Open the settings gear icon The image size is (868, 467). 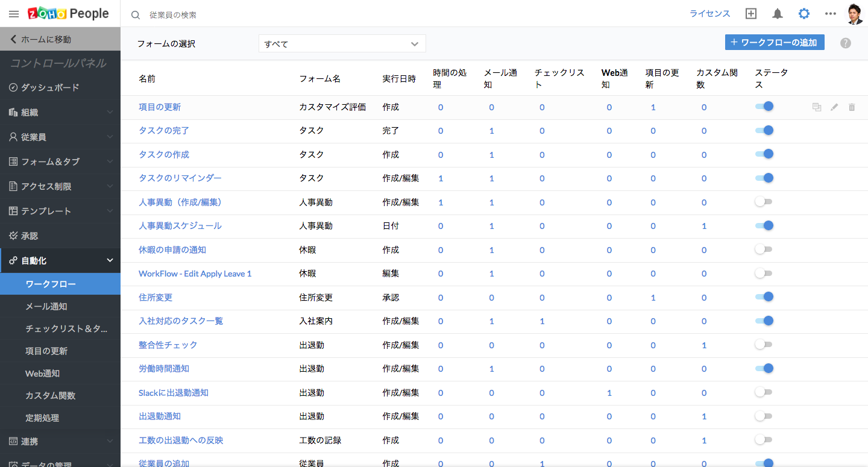(x=804, y=14)
